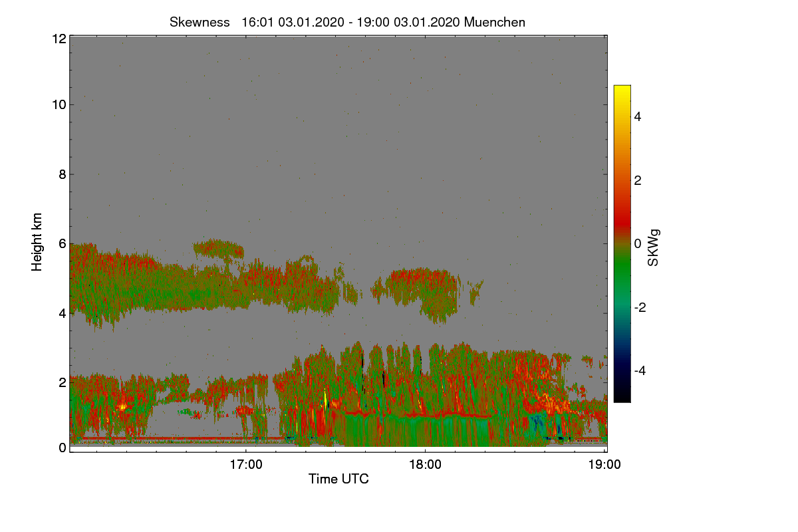Viewport: 798px width, 532px height.
Task: Click the black bottom of the colorbar
Action: coord(622,396)
